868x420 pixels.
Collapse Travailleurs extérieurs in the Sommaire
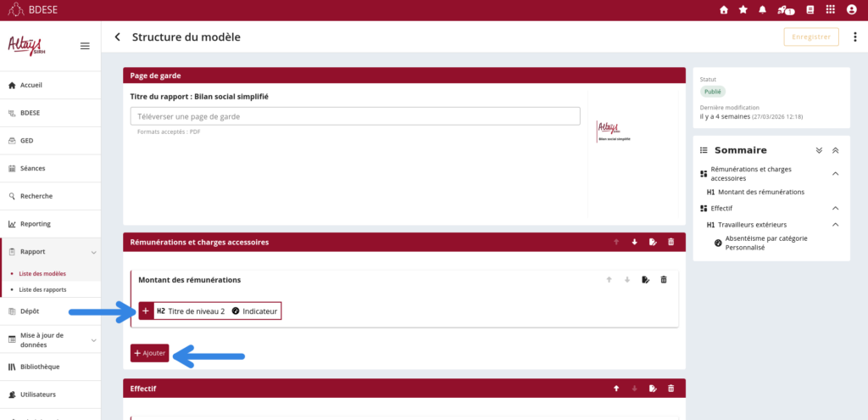coord(835,225)
